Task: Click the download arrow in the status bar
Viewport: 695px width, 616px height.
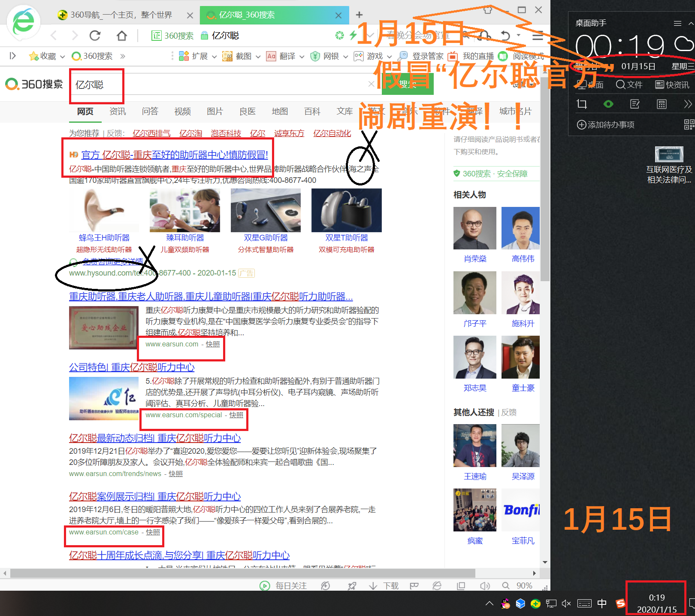Action: 373,586
